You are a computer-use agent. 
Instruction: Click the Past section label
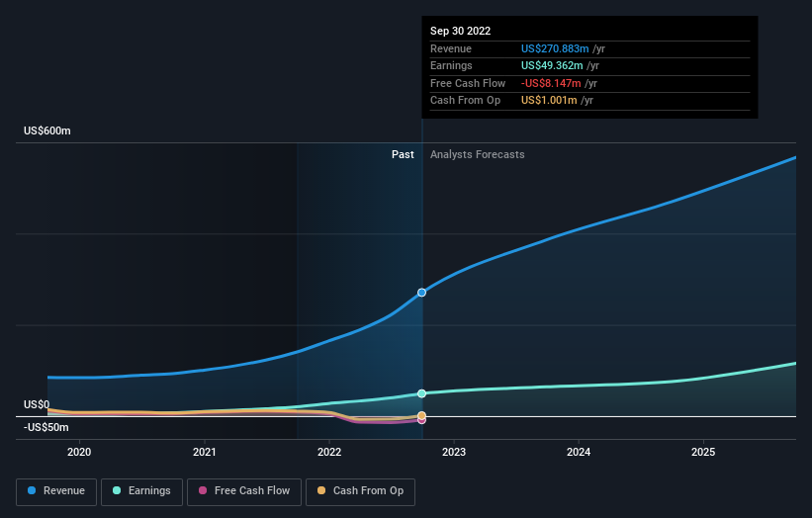point(403,154)
